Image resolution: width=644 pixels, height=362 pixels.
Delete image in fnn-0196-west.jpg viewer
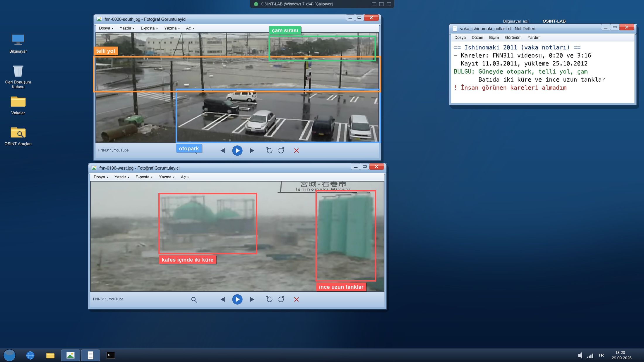pyautogui.click(x=296, y=299)
